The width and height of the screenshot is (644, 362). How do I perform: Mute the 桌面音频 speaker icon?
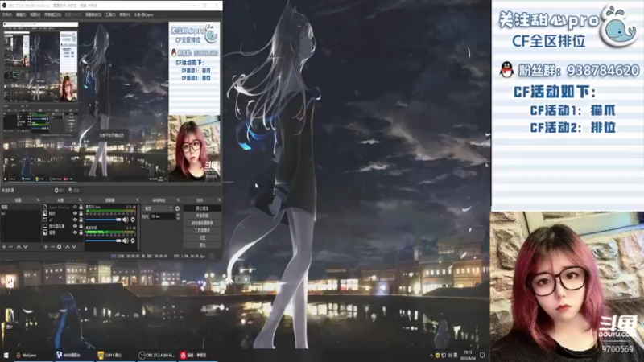(126, 241)
